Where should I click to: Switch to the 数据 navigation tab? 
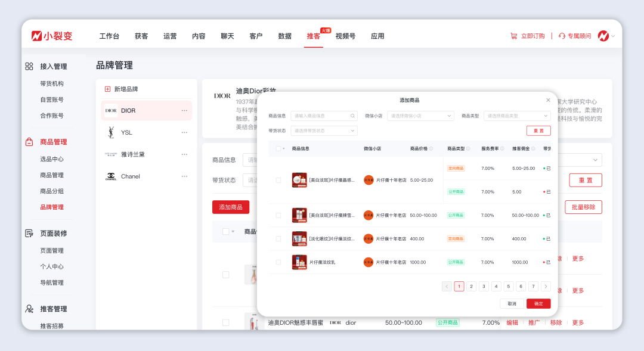point(284,36)
